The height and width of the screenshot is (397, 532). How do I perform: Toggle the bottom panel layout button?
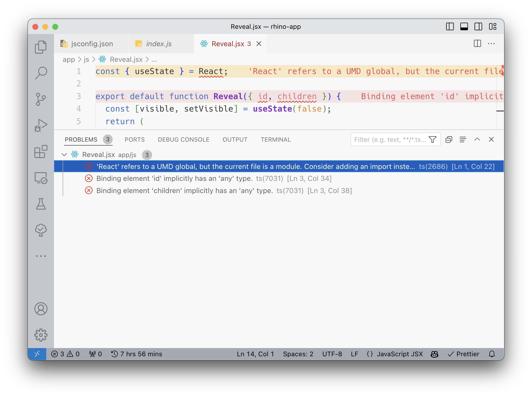tap(464, 27)
